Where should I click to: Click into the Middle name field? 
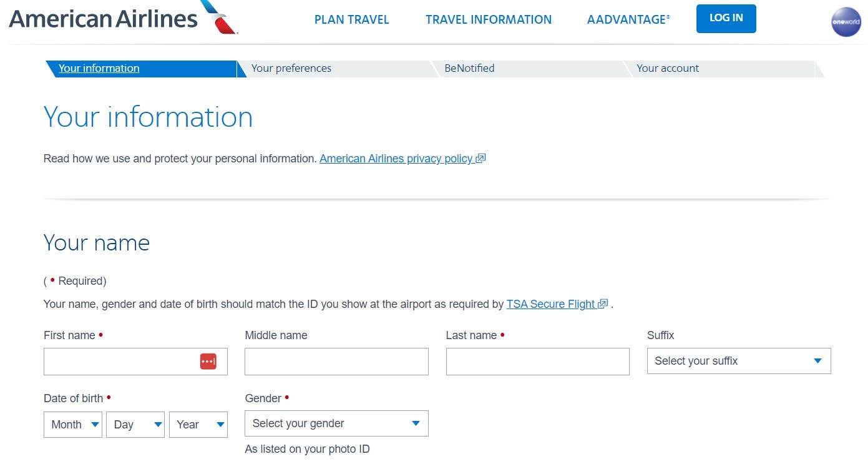[x=336, y=362]
